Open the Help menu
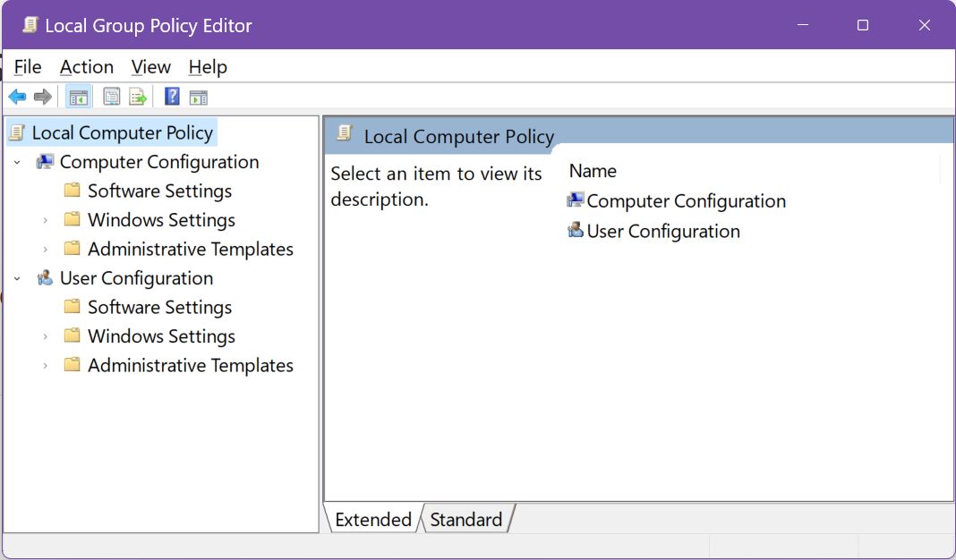Image resolution: width=956 pixels, height=560 pixels. click(208, 67)
